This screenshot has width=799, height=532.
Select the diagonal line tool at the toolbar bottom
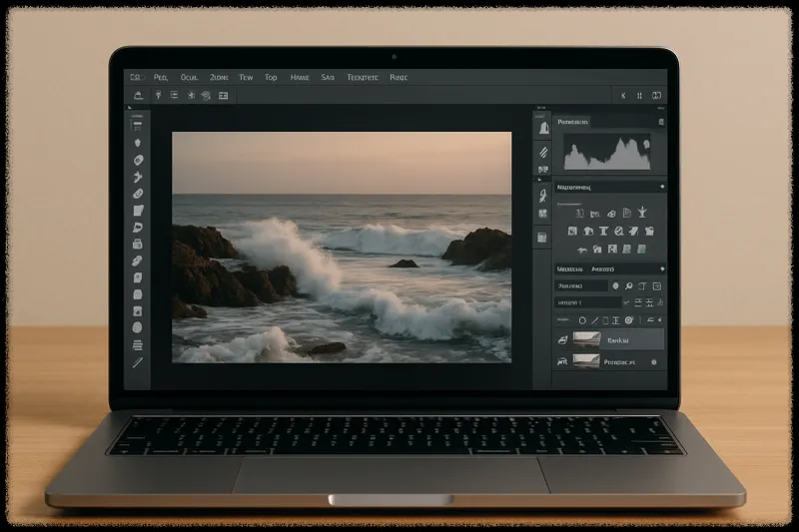[x=138, y=362]
